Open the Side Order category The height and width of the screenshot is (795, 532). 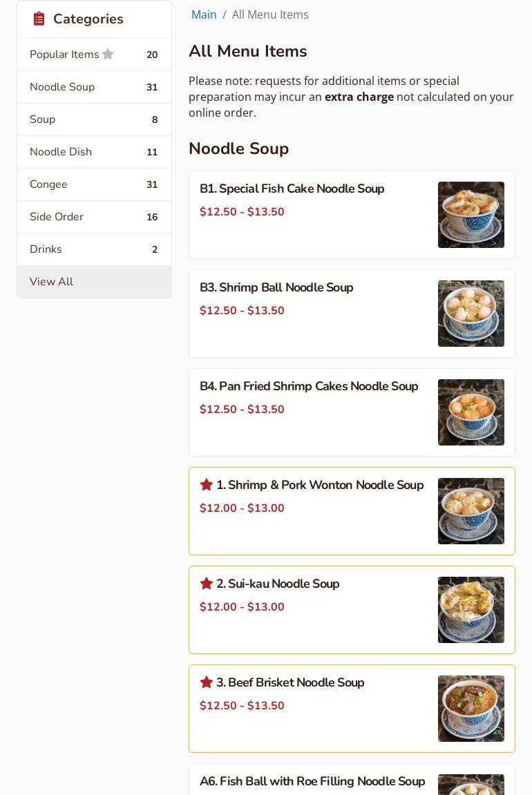pyautogui.click(x=57, y=217)
